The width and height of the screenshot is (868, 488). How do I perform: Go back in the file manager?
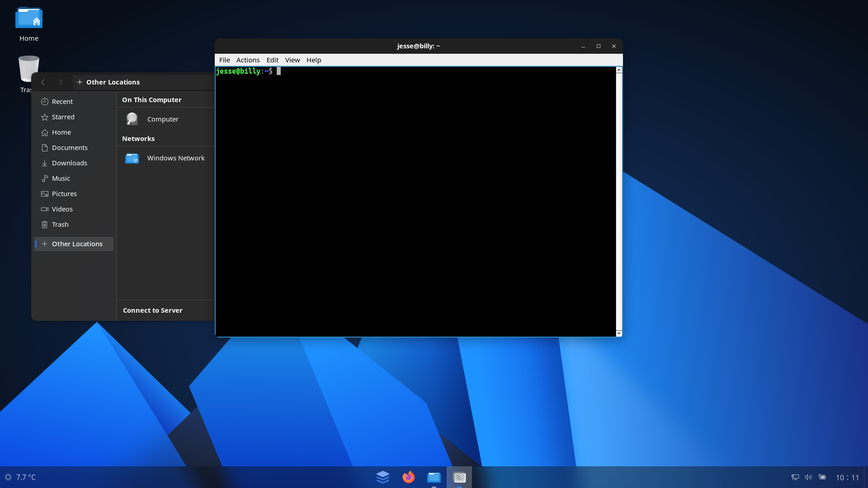(x=43, y=82)
